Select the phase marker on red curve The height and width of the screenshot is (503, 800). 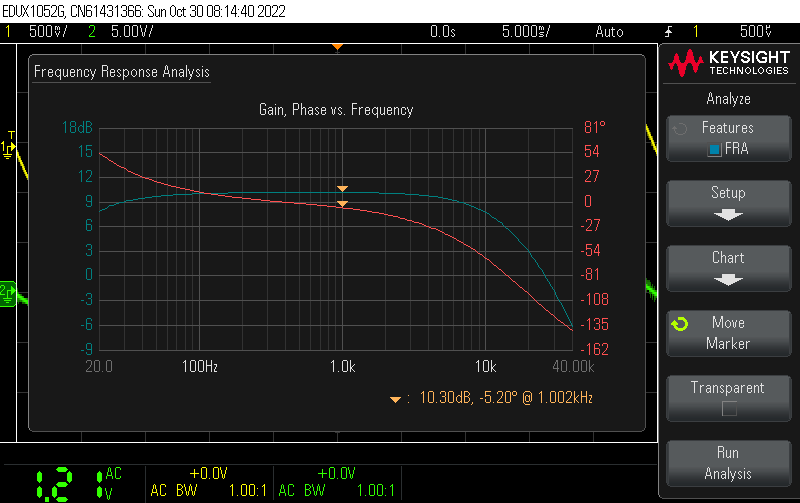click(x=342, y=204)
